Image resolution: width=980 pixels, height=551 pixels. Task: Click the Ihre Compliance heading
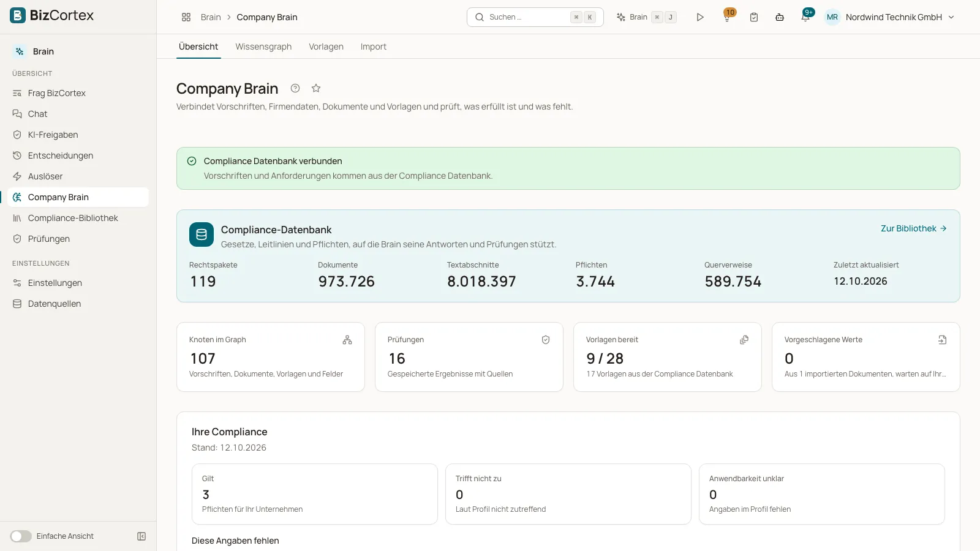pos(230,432)
